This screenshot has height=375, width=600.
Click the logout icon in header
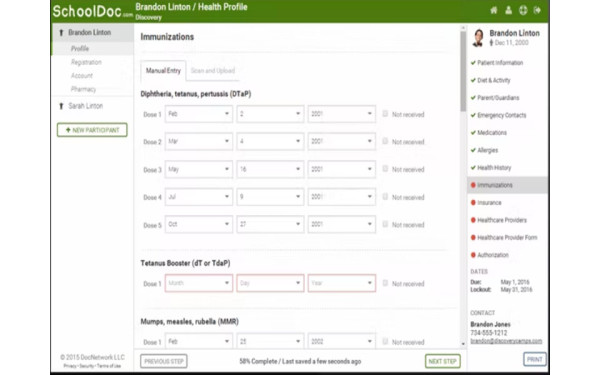(537, 10)
